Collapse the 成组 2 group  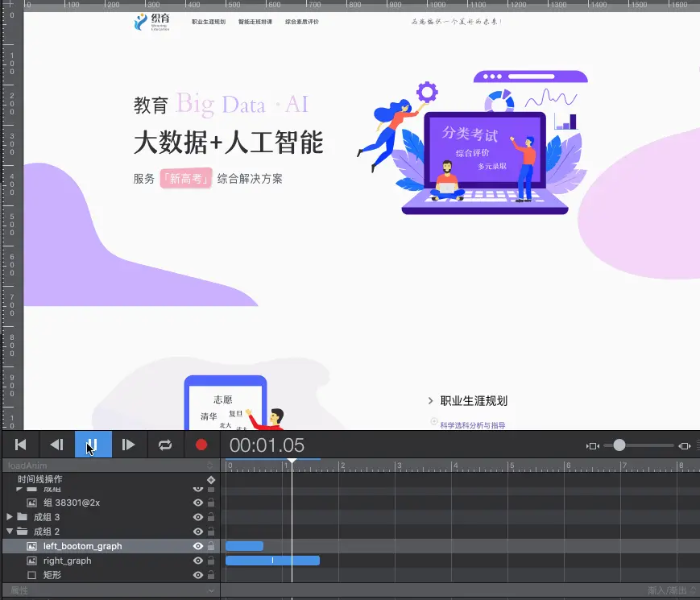[10, 532]
